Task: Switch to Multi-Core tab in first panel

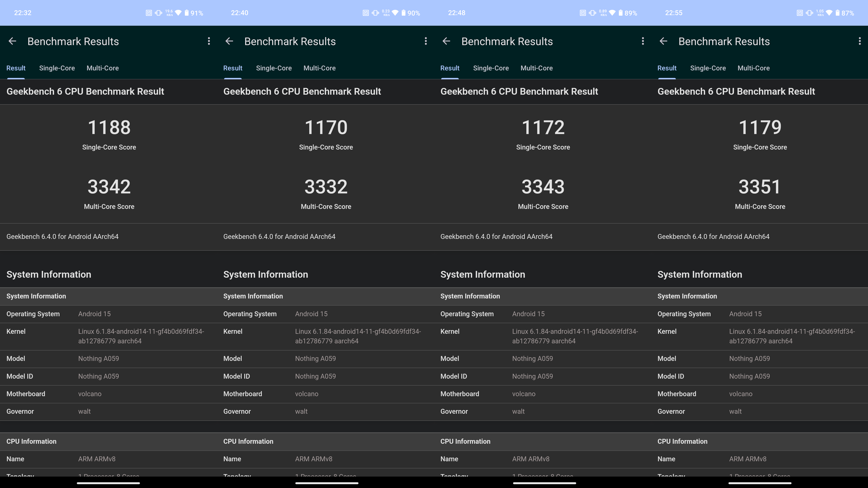Action: pos(102,68)
